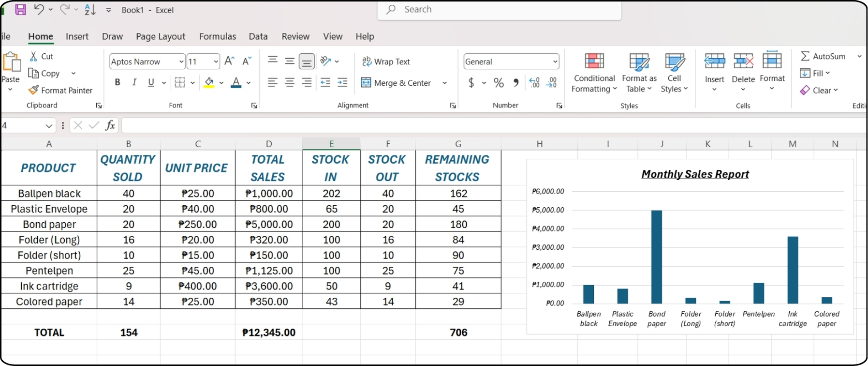Image resolution: width=868 pixels, height=366 pixels.
Task: Click the Clear button
Action: click(819, 90)
